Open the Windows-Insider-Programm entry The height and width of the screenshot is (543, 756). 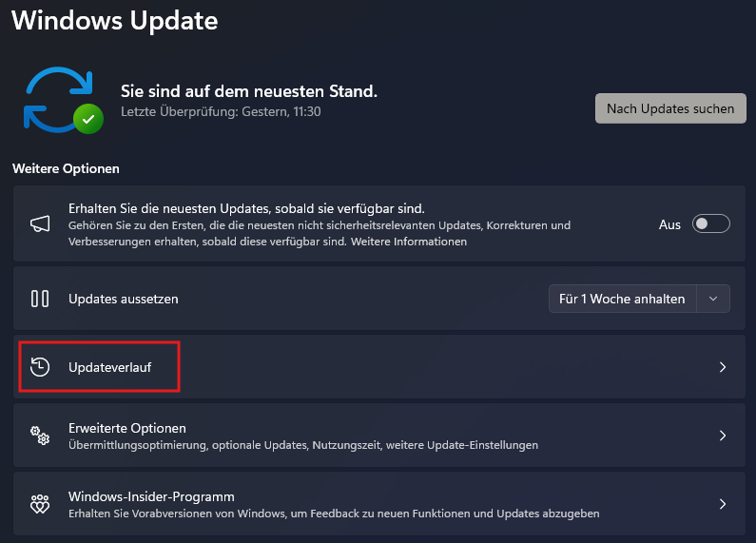coord(379,504)
